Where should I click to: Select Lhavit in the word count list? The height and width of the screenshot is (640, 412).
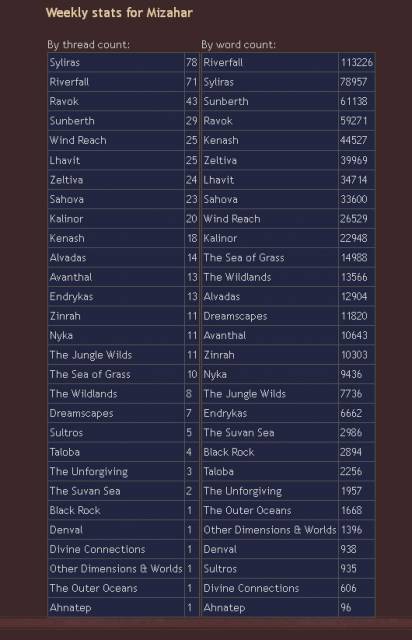[x=219, y=180]
